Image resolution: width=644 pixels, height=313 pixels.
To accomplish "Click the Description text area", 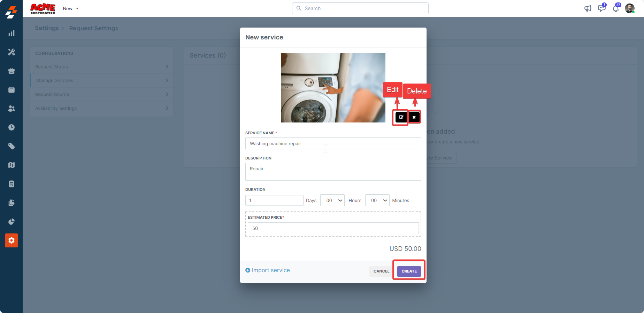I will click(333, 172).
